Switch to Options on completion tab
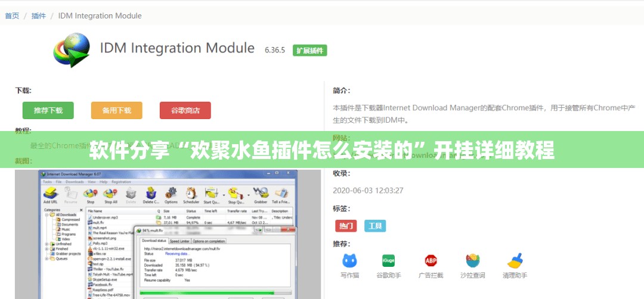This screenshot has height=299, width=644. pos(209,241)
